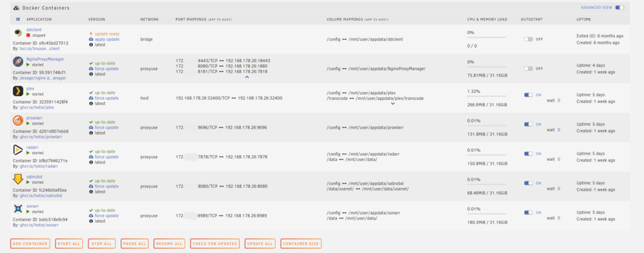The image size is (644, 253).
Task: Click the up-to-date checkmark icon for sonarr
Action: click(91, 211)
